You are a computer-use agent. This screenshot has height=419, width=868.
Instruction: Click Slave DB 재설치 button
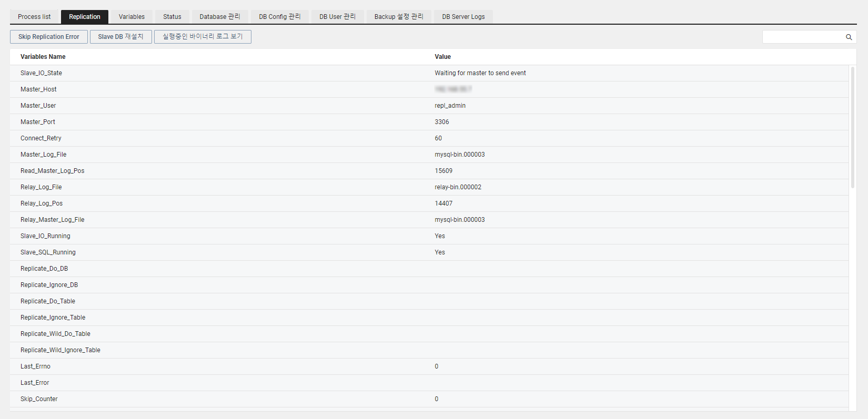coord(121,37)
